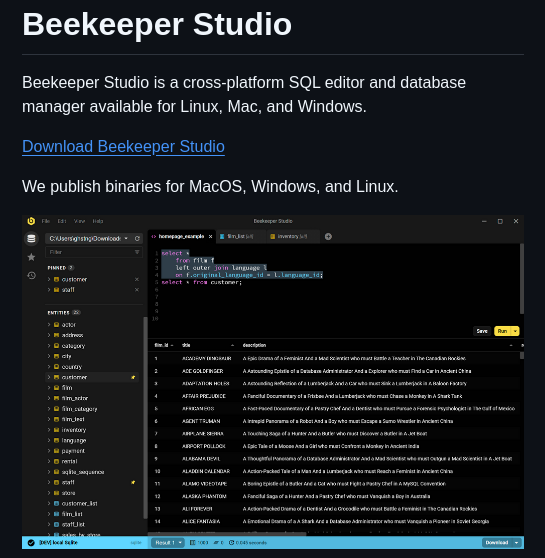
Task: Click the connection status checkmark icon
Action: (x=31, y=543)
